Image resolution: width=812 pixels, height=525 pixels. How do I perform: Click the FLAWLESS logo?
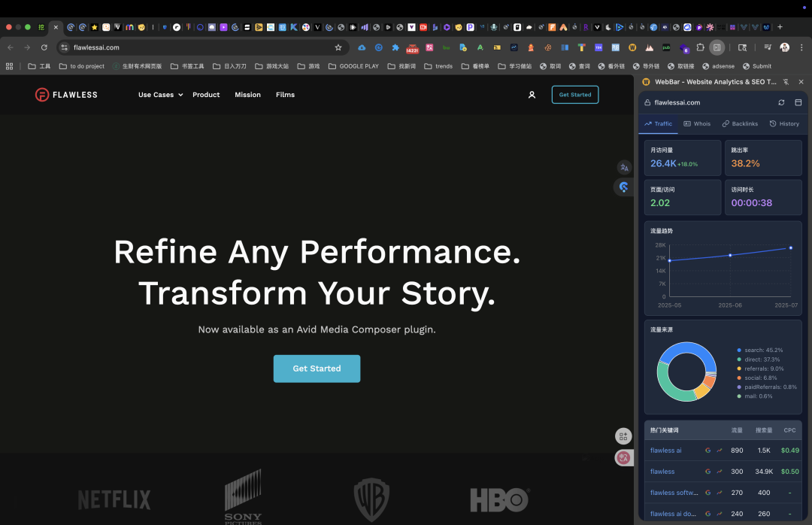[x=66, y=95]
